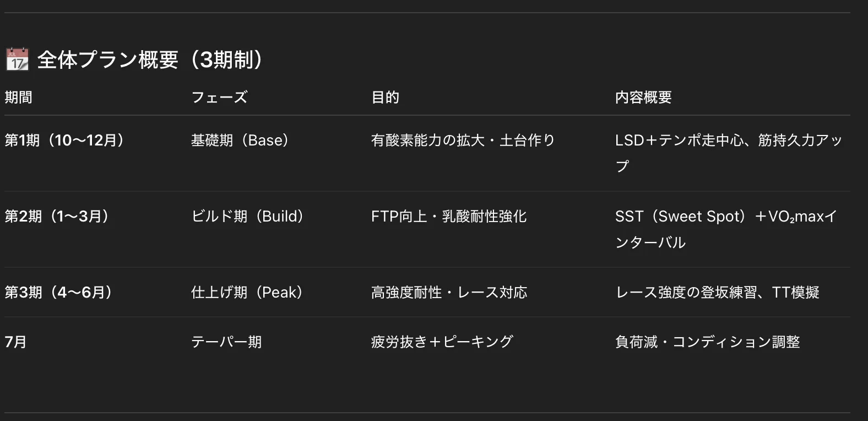The image size is (868, 421).
Task: Select the 有酸素能力の拡大・土台作り cell
Action: click(x=463, y=141)
